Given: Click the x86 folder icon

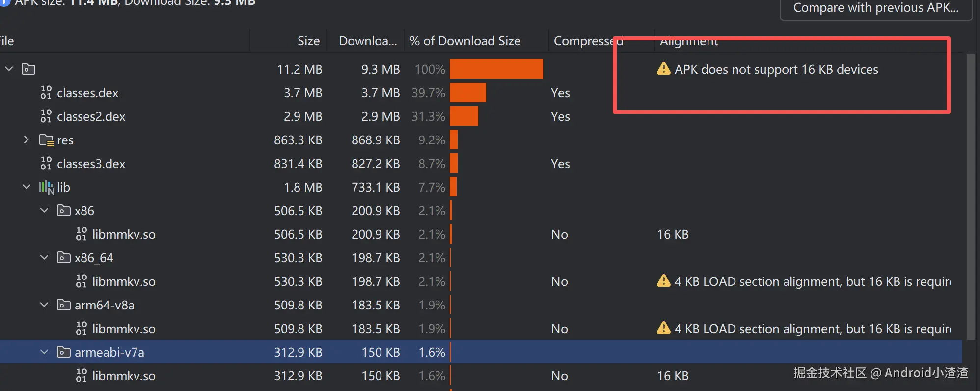Looking at the screenshot, I should [x=63, y=211].
